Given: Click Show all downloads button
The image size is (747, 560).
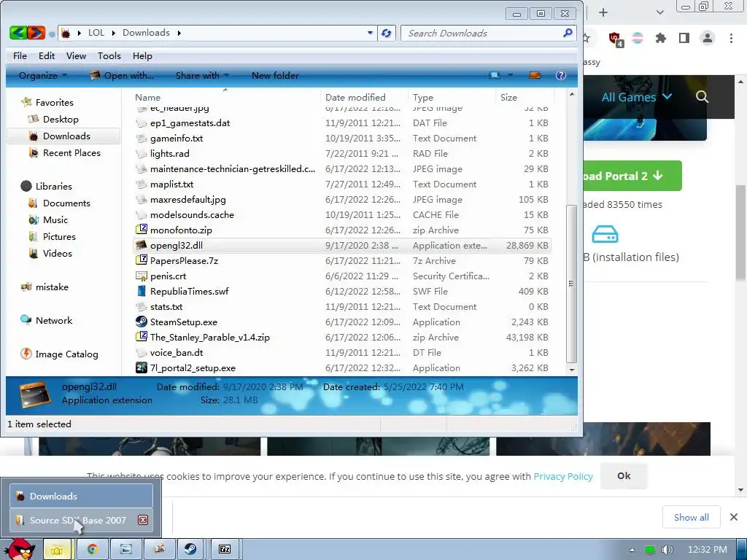Looking at the screenshot, I should tap(692, 517).
